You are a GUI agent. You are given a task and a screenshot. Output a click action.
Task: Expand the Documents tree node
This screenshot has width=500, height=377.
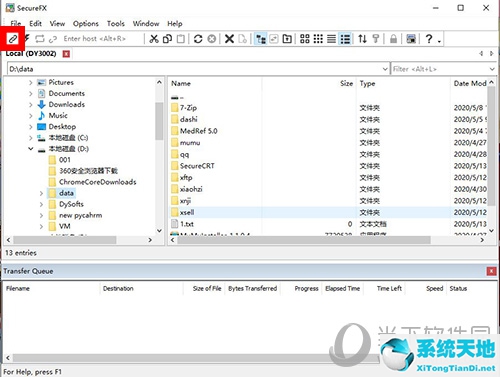pos(31,94)
